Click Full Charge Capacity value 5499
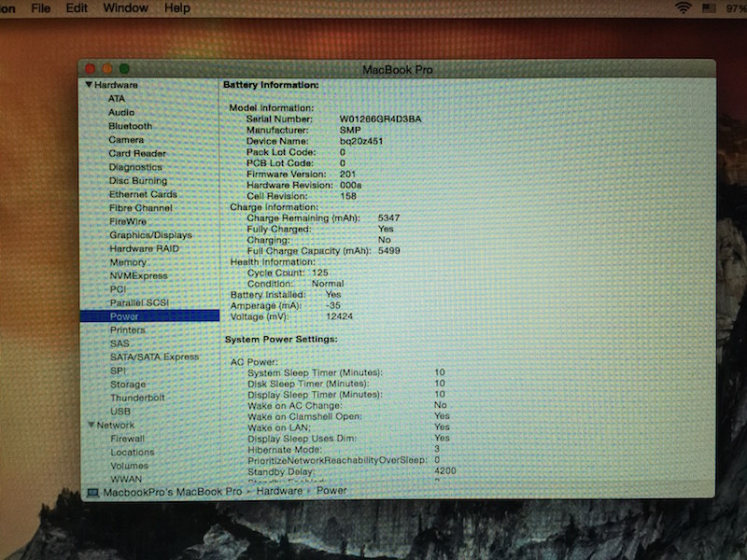747x560 pixels. pos(388,250)
